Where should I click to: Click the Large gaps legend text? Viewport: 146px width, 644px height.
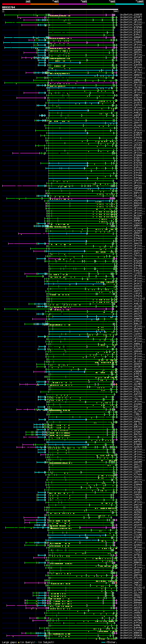click(x=28, y=642)
